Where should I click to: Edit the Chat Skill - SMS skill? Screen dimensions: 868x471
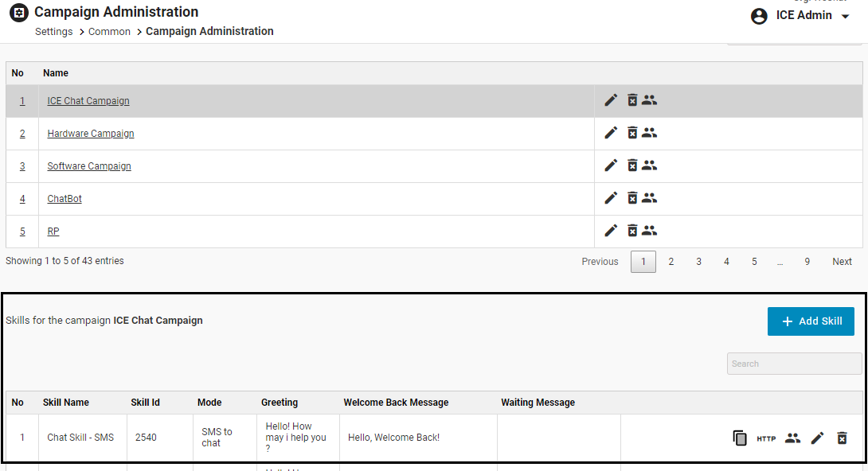[x=817, y=438]
